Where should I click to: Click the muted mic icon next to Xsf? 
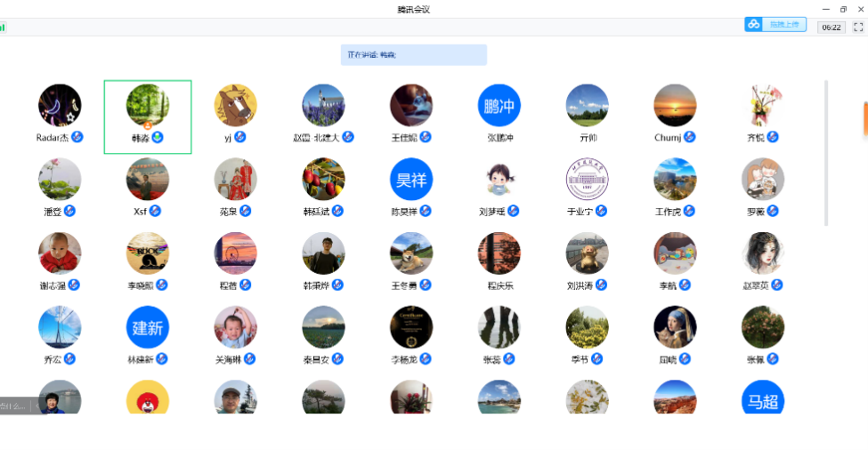click(x=155, y=211)
